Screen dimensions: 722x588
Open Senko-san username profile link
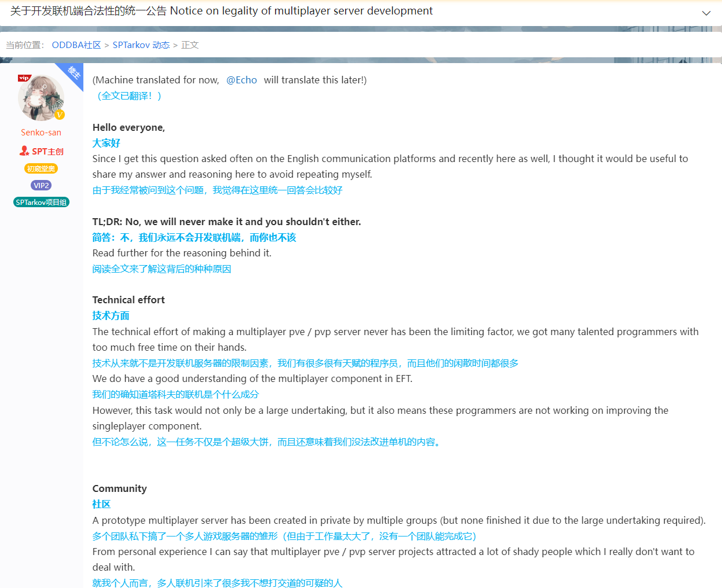(41, 133)
